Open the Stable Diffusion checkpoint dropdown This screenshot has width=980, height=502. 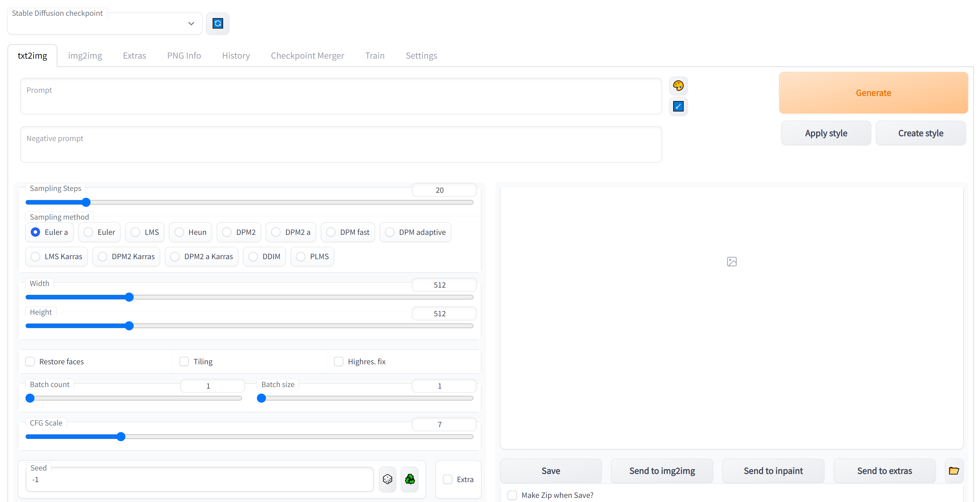[105, 24]
